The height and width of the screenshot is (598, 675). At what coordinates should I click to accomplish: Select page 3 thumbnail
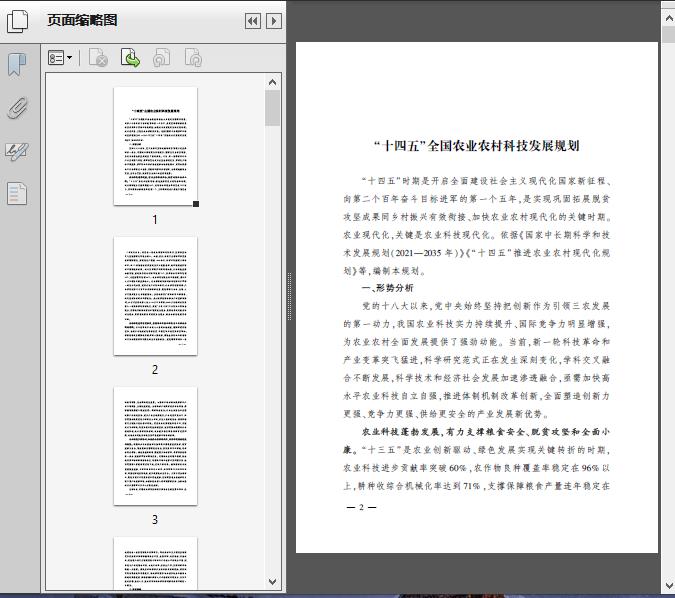click(155, 446)
